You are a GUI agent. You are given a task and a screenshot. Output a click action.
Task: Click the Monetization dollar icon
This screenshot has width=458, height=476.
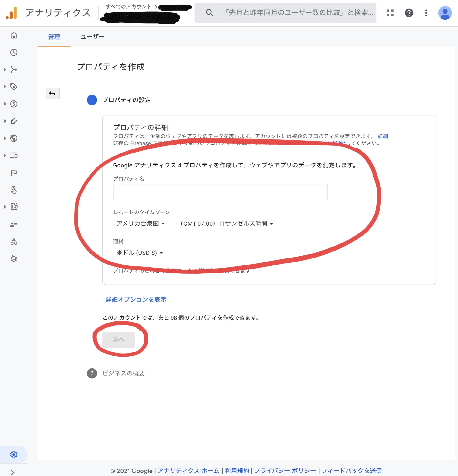point(14,104)
